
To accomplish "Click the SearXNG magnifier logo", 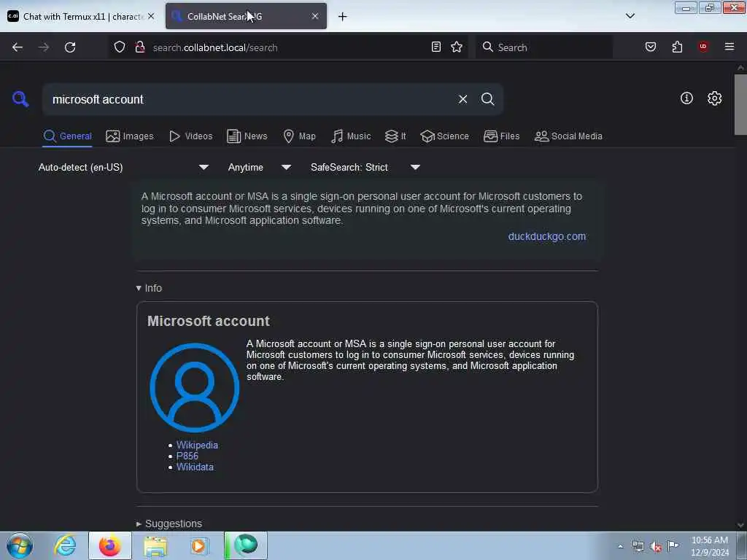I will pyautogui.click(x=20, y=99).
